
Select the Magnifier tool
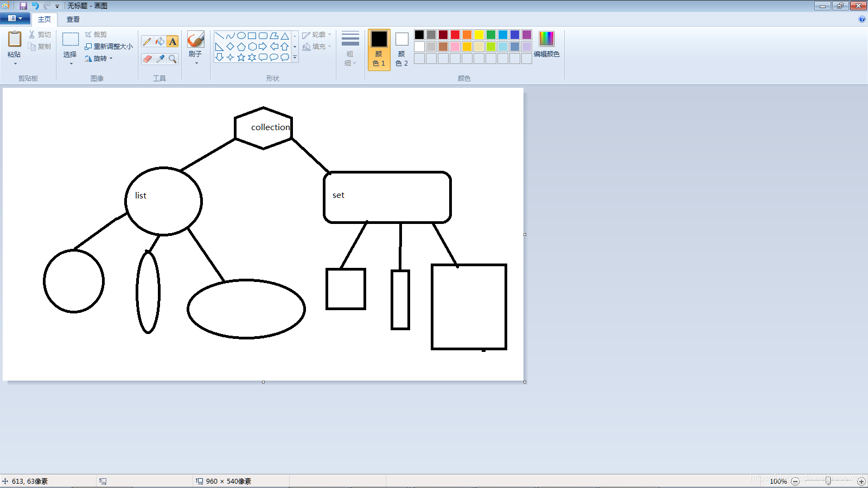(173, 59)
